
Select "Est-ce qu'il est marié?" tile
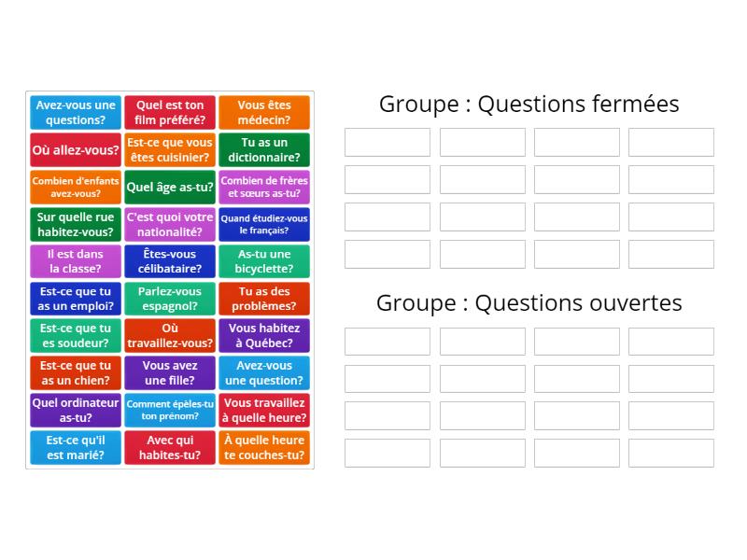pyautogui.click(x=75, y=446)
